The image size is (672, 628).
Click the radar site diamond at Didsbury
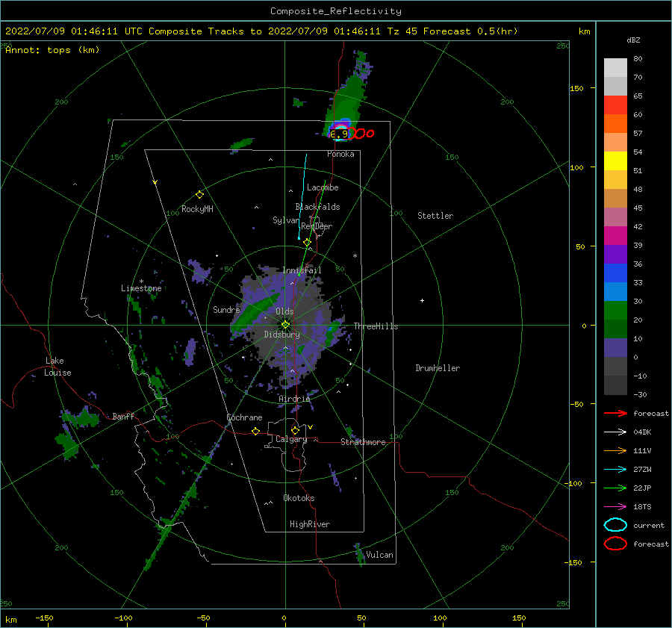285,325
